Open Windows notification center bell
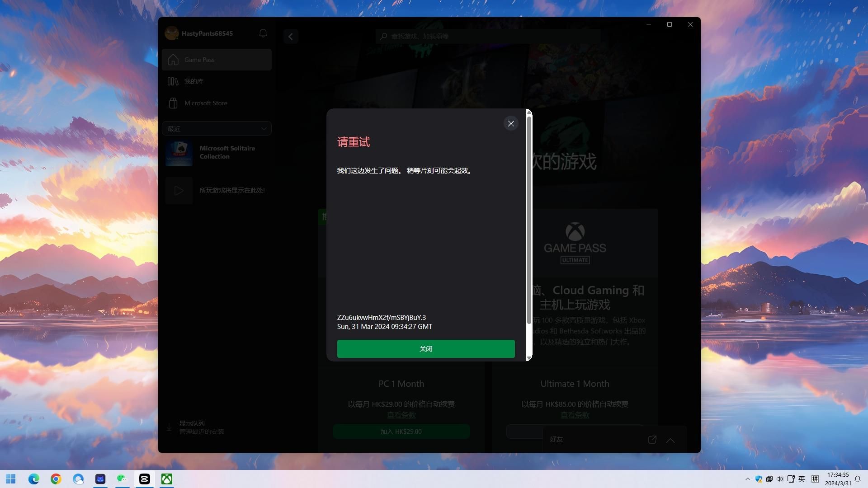 pos(858,479)
